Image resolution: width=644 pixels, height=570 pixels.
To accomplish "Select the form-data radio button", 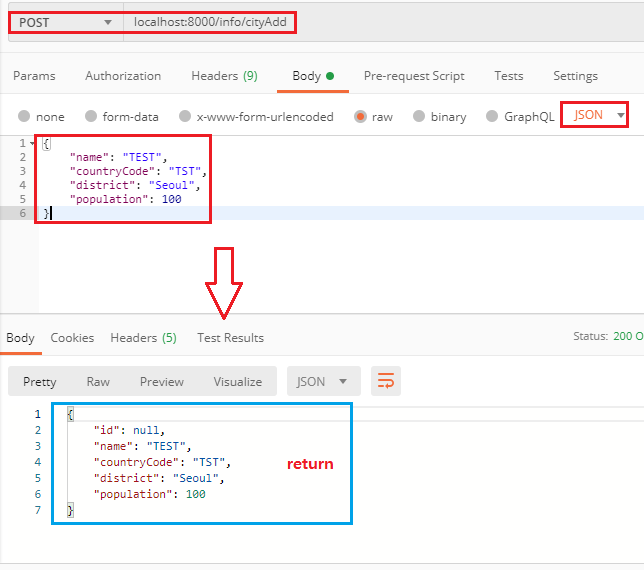I will tap(91, 116).
